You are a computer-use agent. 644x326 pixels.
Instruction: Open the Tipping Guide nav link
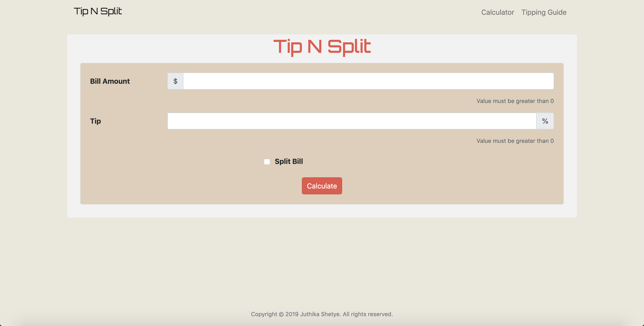[x=544, y=12]
